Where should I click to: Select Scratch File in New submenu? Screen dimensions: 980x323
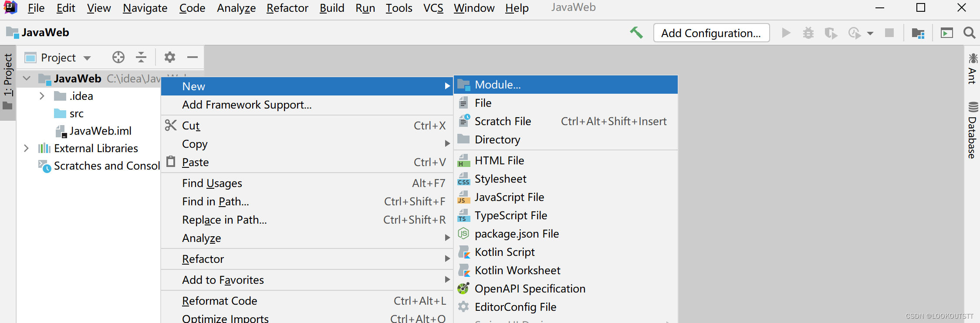pos(566,121)
